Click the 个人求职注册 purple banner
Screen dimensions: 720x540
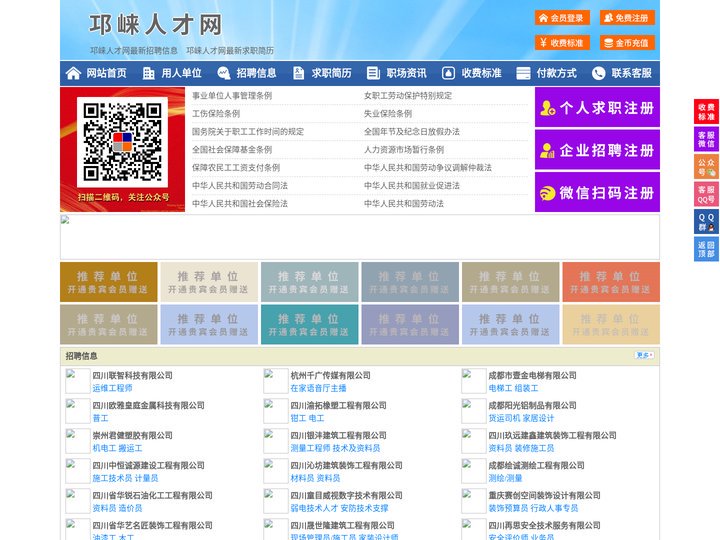597,107
